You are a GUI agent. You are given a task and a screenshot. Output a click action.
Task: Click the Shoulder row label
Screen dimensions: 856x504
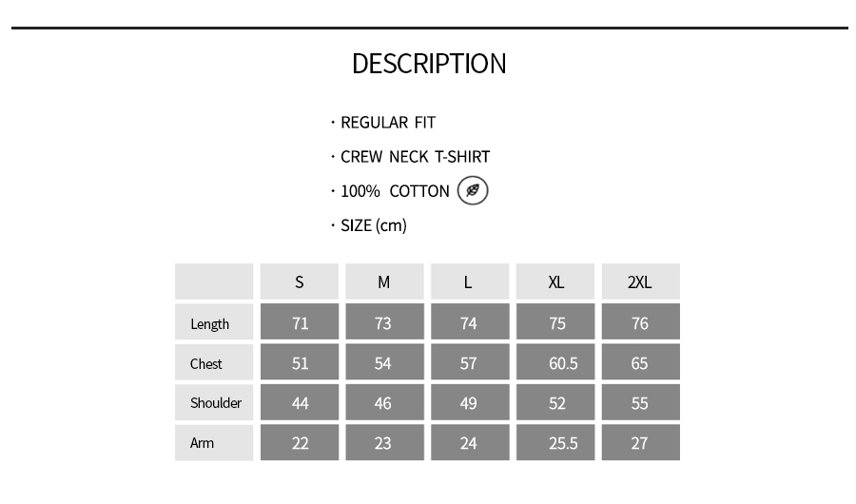[216, 403]
